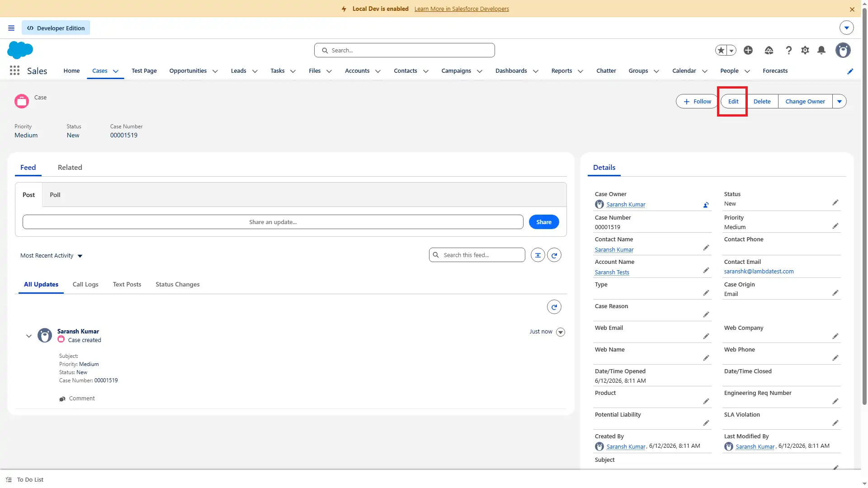Collapse the Case created feed item
Image resolution: width=868 pixels, height=488 pixels.
tap(29, 336)
